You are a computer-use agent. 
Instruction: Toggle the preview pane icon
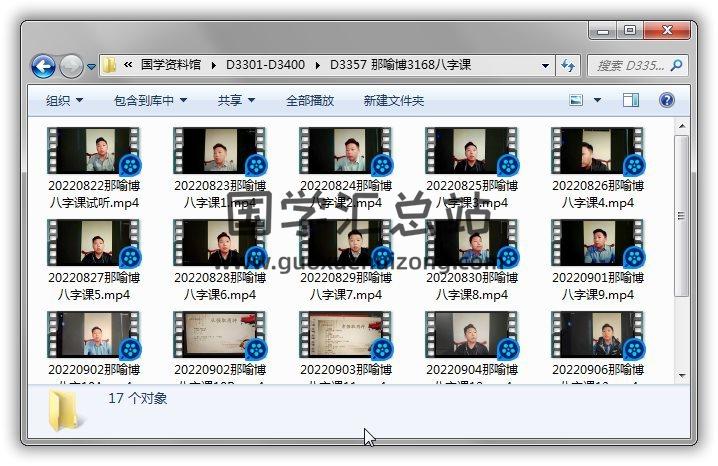631,100
